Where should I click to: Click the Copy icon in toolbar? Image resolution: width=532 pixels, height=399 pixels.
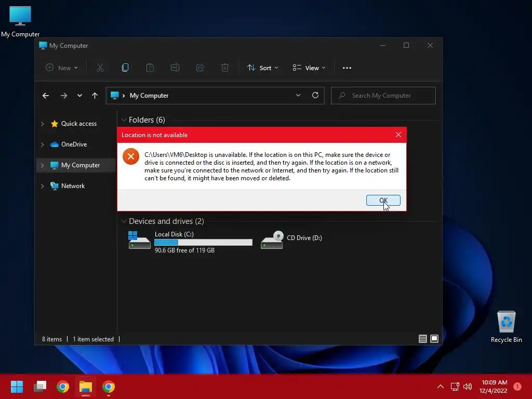(x=125, y=68)
